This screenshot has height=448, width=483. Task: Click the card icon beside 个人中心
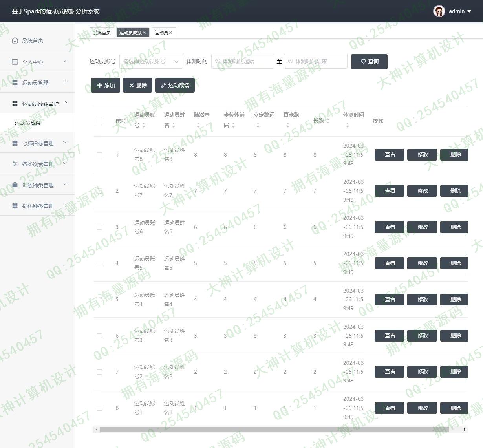click(15, 62)
